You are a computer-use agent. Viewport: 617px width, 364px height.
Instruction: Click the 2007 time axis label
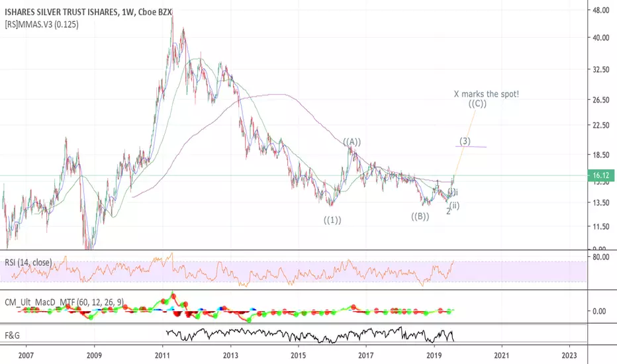26,356
